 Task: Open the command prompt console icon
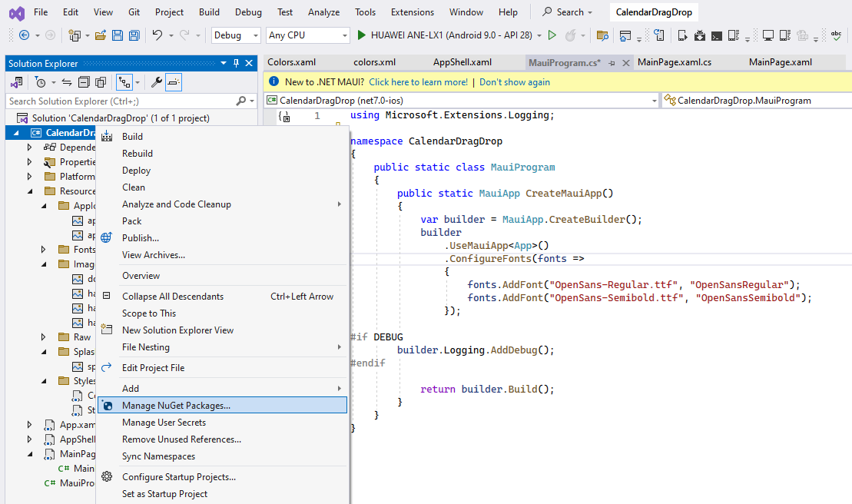click(x=717, y=36)
